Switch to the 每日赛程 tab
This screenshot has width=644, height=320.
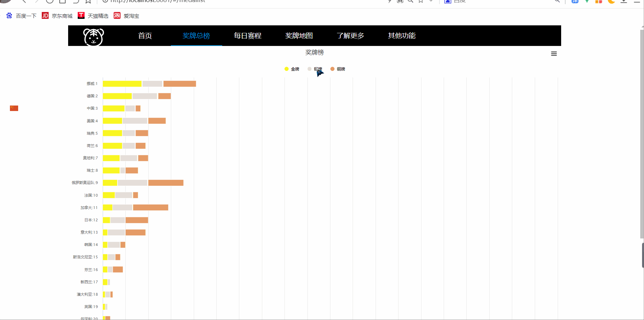tap(248, 36)
